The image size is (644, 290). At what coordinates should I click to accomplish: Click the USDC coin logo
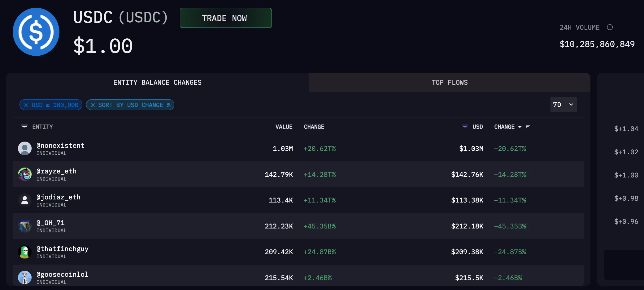click(36, 32)
